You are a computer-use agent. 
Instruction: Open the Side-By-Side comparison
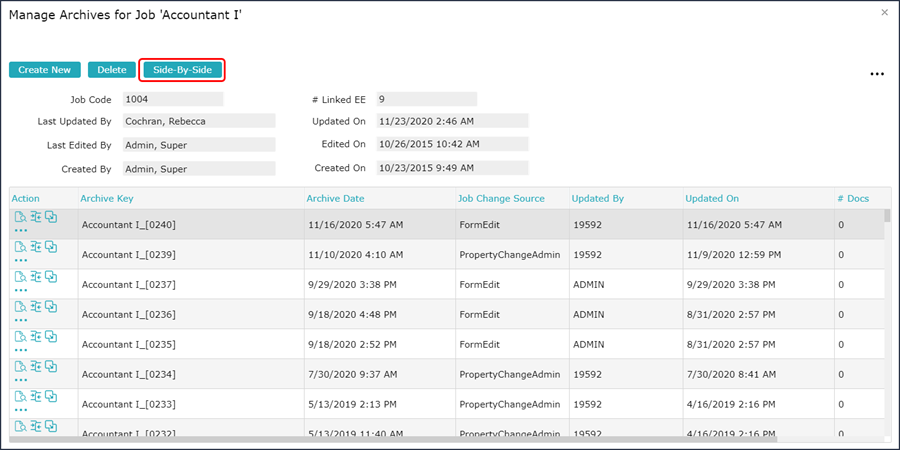coord(182,70)
